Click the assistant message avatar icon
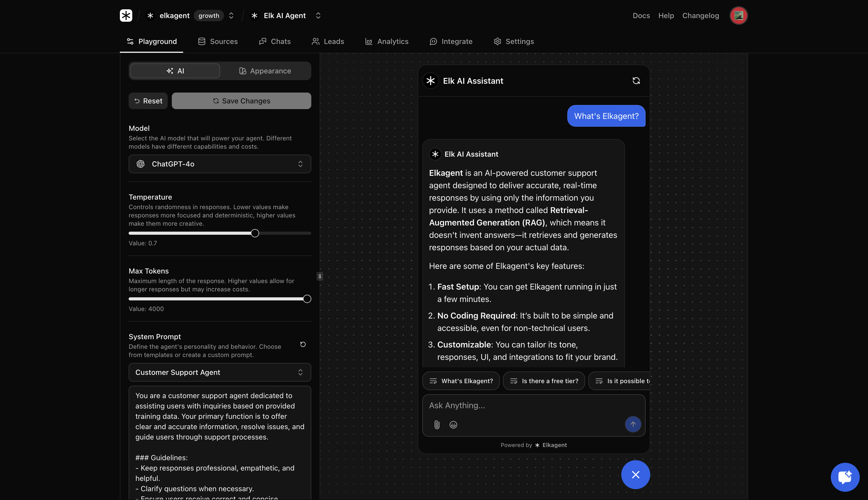The height and width of the screenshot is (500, 868). (x=435, y=154)
